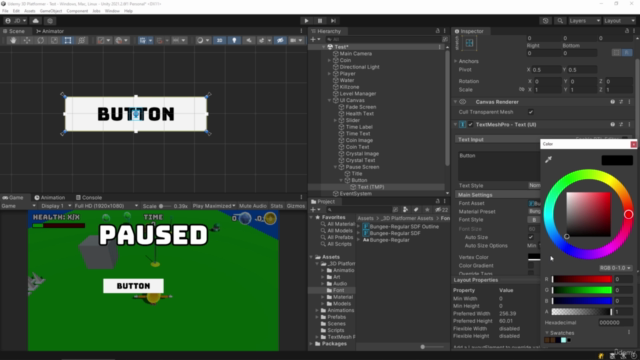Click the Hexadecimal input field
The height and width of the screenshot is (360, 640).
point(616,322)
